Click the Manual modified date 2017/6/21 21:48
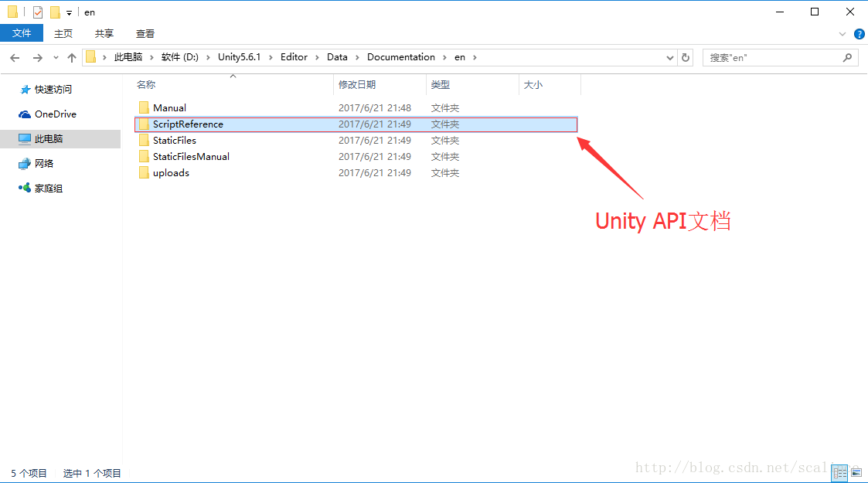The height and width of the screenshot is (483, 868). [x=375, y=108]
